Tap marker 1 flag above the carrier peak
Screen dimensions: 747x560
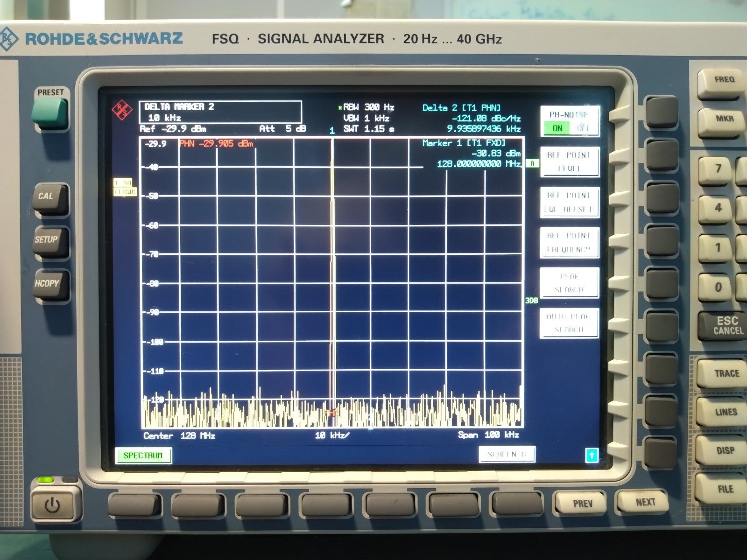coord(332,131)
